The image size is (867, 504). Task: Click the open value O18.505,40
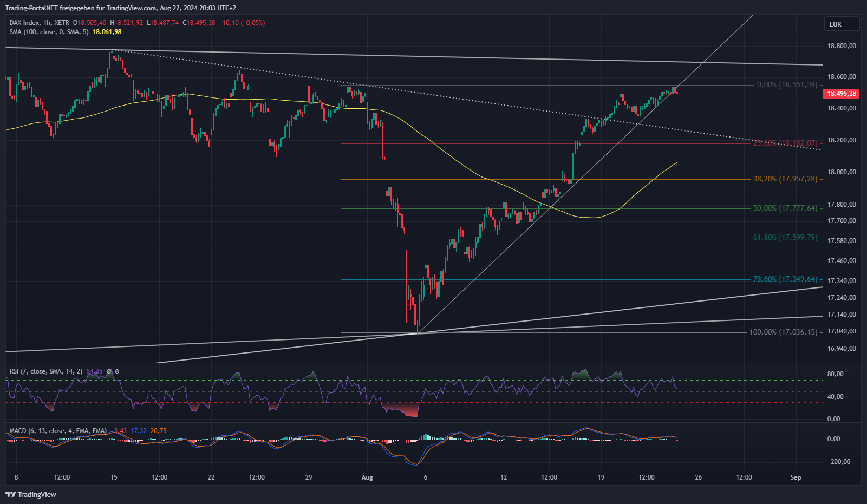pos(90,23)
